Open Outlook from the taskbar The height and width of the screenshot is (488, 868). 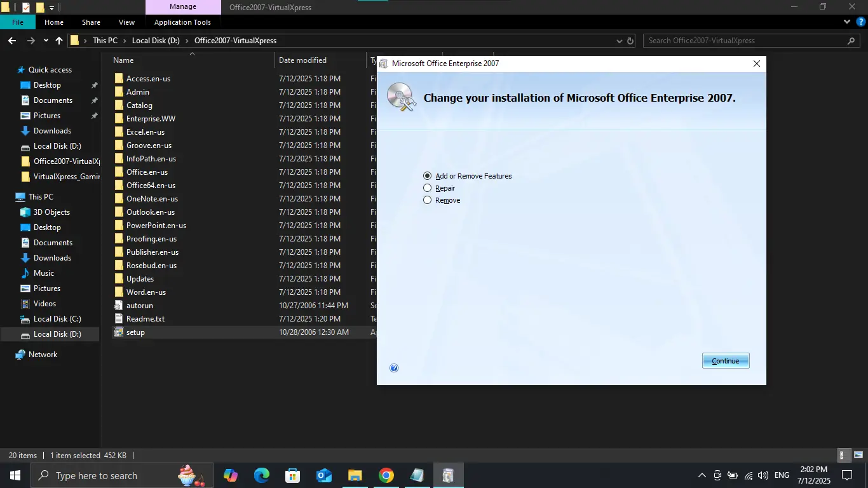[x=324, y=475]
